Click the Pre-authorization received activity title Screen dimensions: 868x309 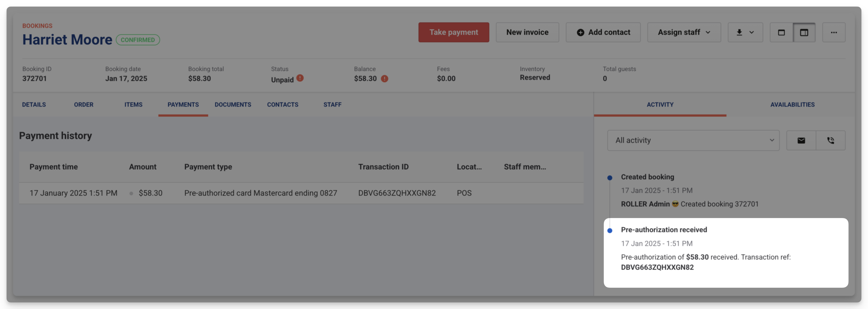[664, 230]
